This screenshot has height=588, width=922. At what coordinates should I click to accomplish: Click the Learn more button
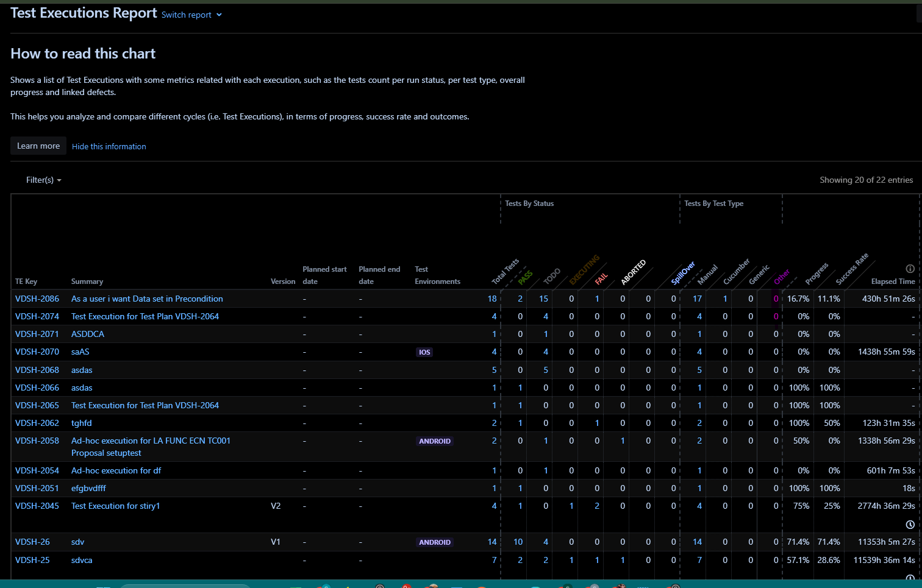click(38, 146)
